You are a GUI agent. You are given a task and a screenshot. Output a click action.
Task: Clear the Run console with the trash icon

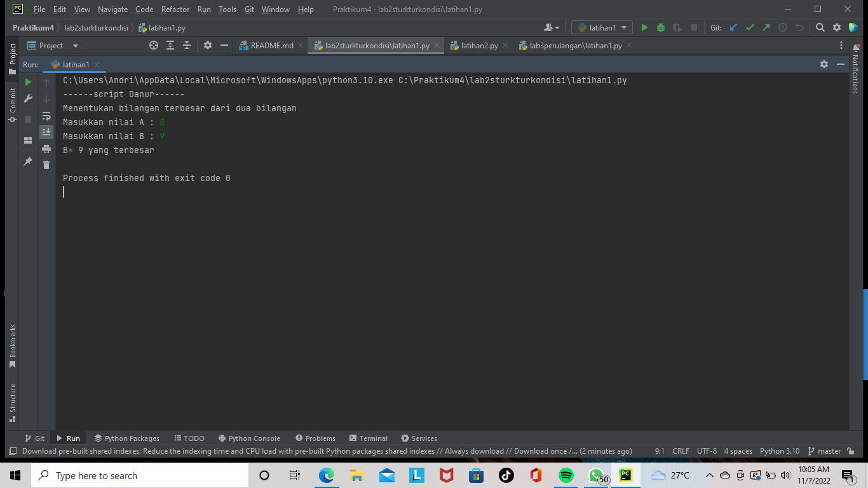[46, 165]
